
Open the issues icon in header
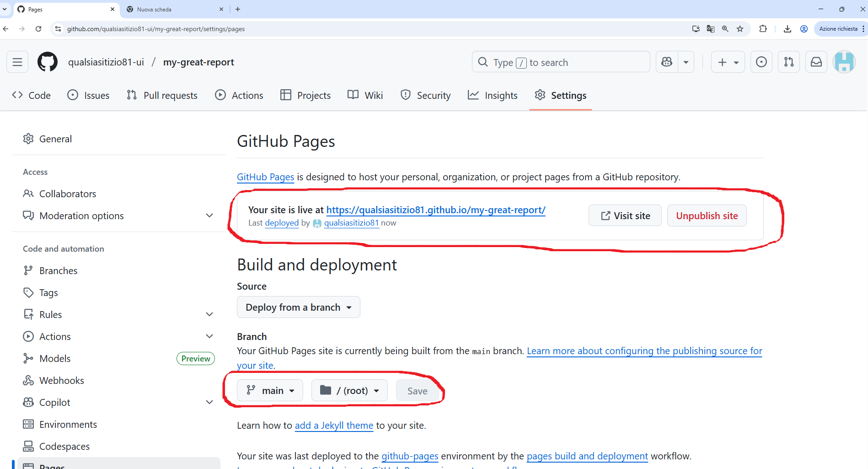[761, 62]
